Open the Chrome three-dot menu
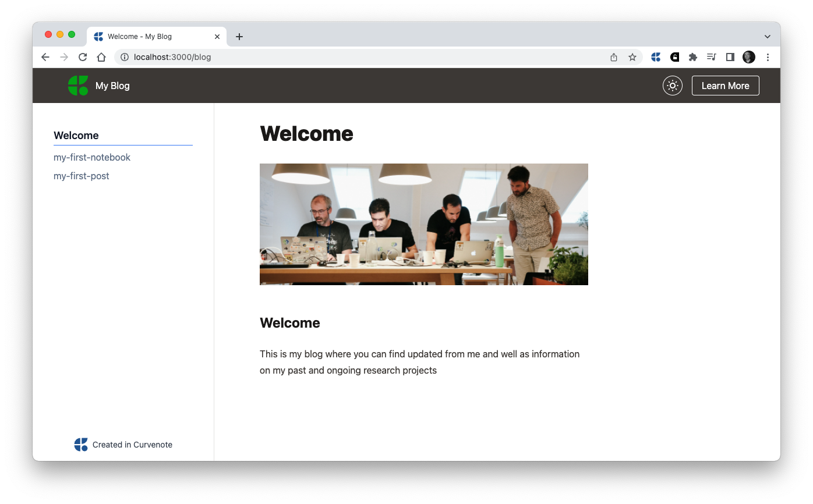813x504 pixels. click(x=768, y=57)
